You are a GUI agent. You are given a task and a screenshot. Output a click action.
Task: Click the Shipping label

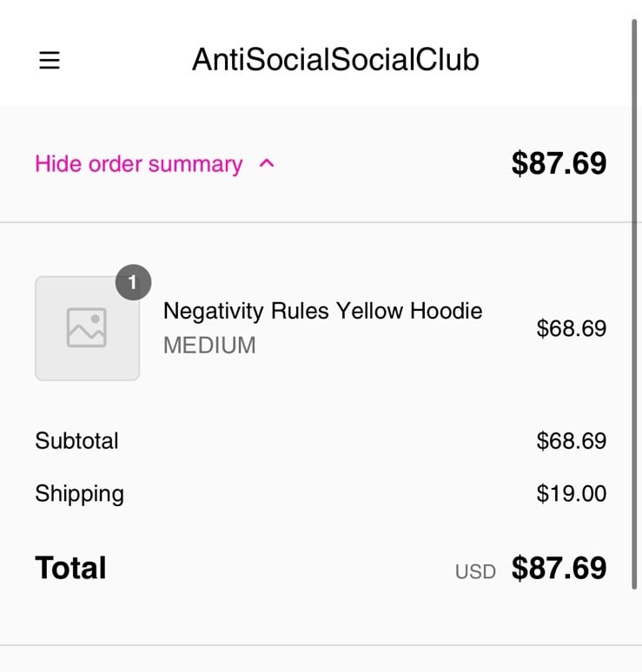coord(80,494)
